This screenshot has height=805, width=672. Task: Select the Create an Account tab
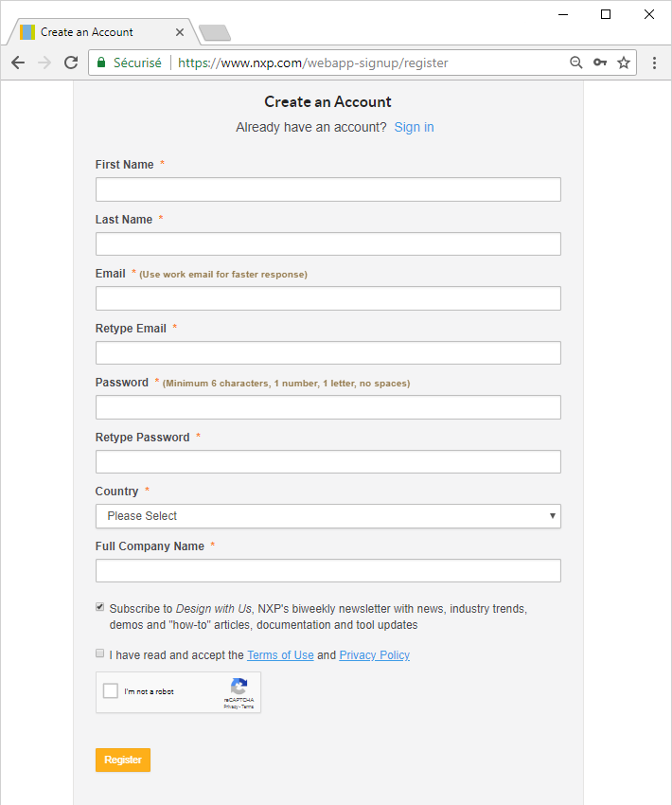point(95,32)
